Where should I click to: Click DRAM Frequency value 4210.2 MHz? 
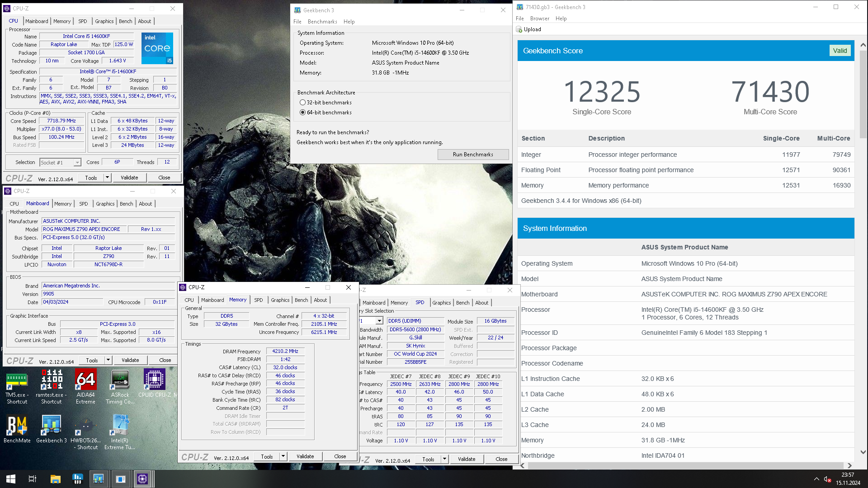coord(285,351)
